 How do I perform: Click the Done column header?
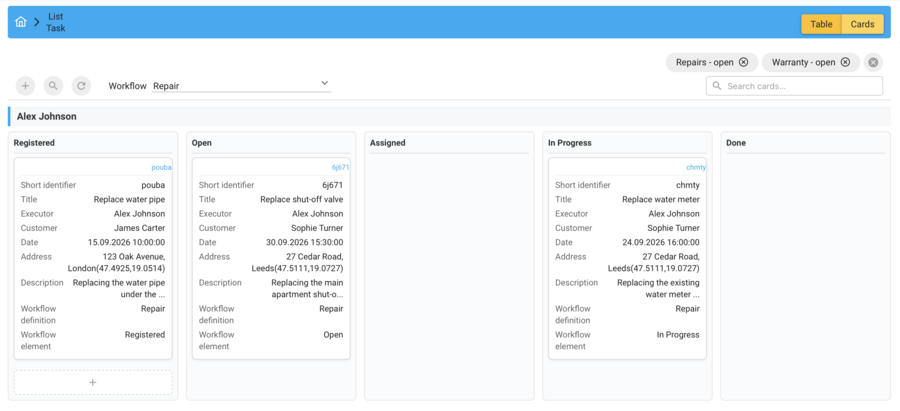click(x=736, y=143)
